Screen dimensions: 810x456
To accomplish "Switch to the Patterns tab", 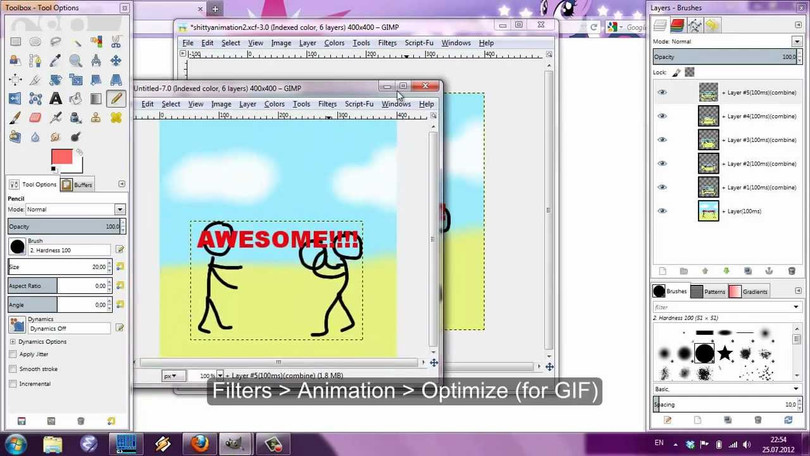I will (712, 291).
